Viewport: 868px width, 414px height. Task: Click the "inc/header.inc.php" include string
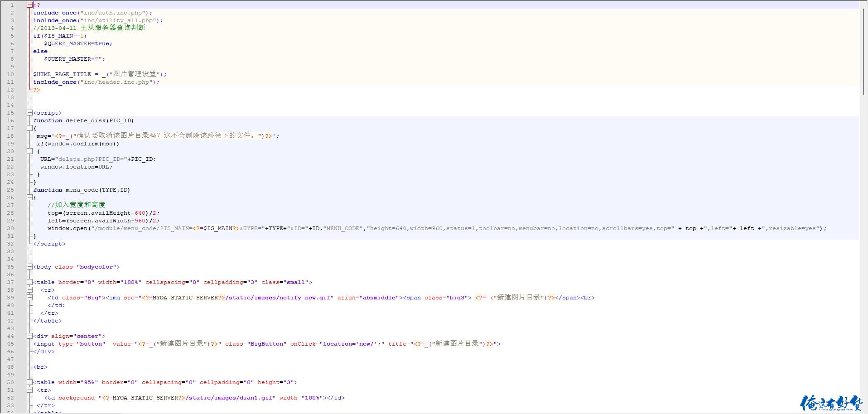click(116, 82)
